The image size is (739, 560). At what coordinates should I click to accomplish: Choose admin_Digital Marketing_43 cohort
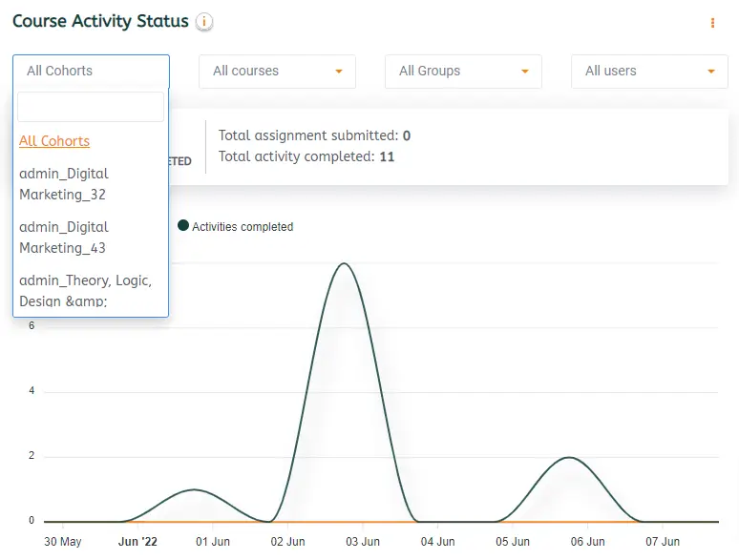tap(64, 238)
